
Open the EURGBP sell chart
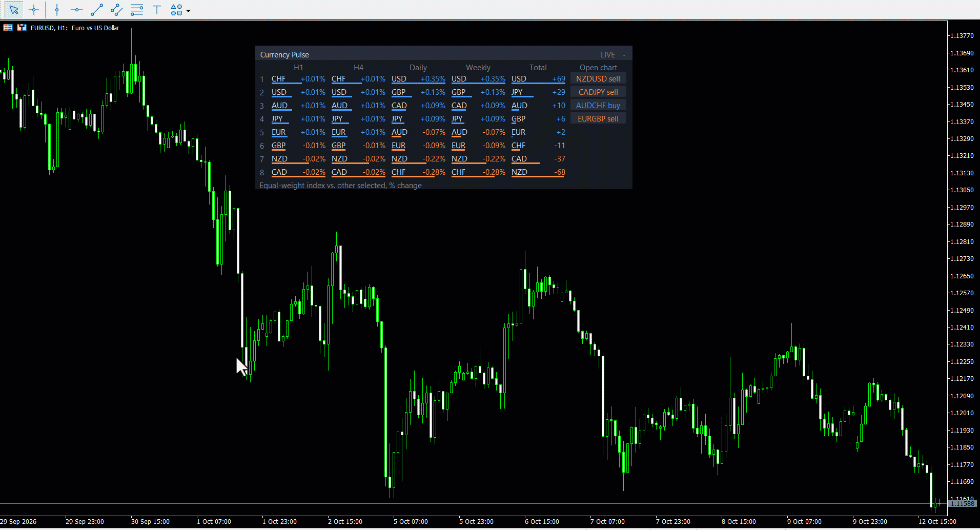[x=598, y=119]
